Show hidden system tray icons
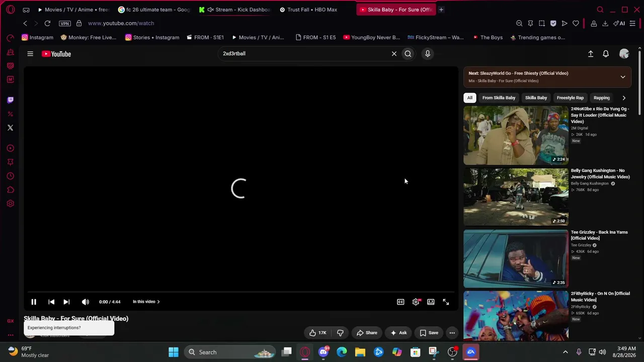Screen dimensions: 644x362 [565, 352]
